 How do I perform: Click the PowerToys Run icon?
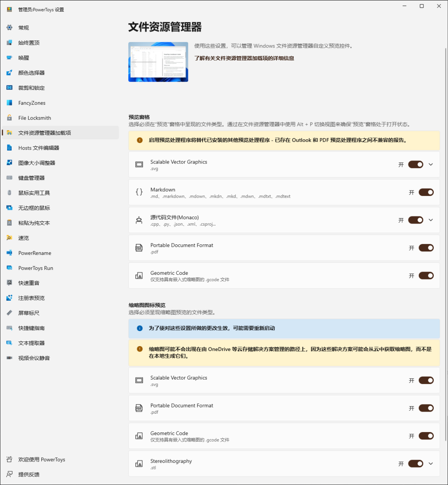(x=9, y=268)
